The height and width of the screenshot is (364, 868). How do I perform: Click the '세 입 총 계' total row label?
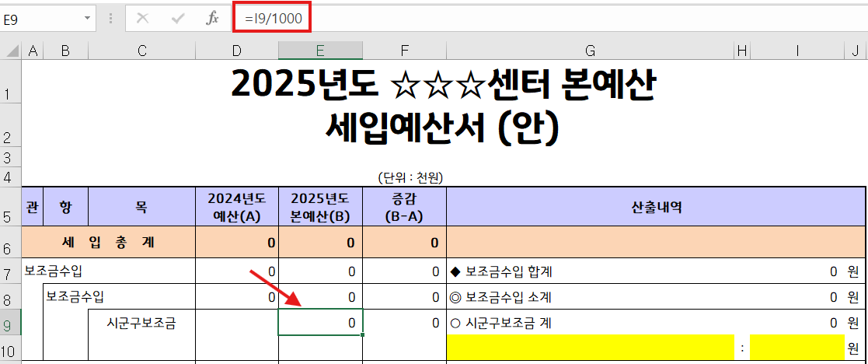(x=109, y=242)
